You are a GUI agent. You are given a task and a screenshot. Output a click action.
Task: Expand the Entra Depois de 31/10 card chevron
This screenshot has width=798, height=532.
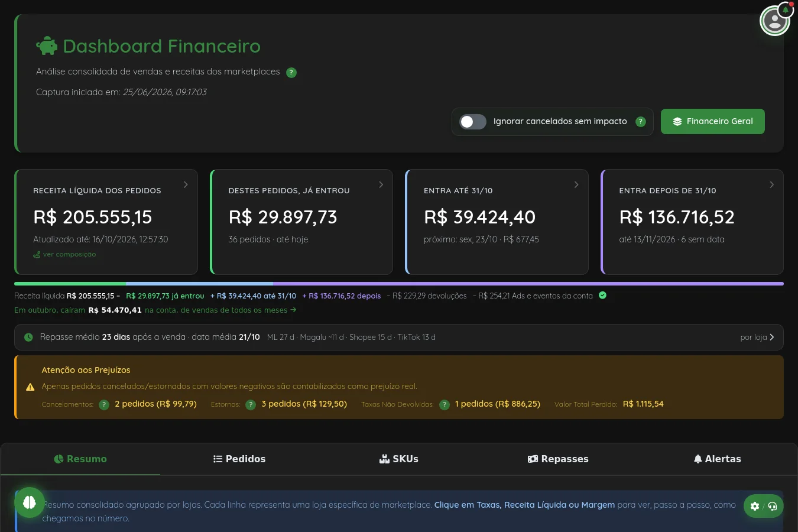pyautogui.click(x=771, y=184)
